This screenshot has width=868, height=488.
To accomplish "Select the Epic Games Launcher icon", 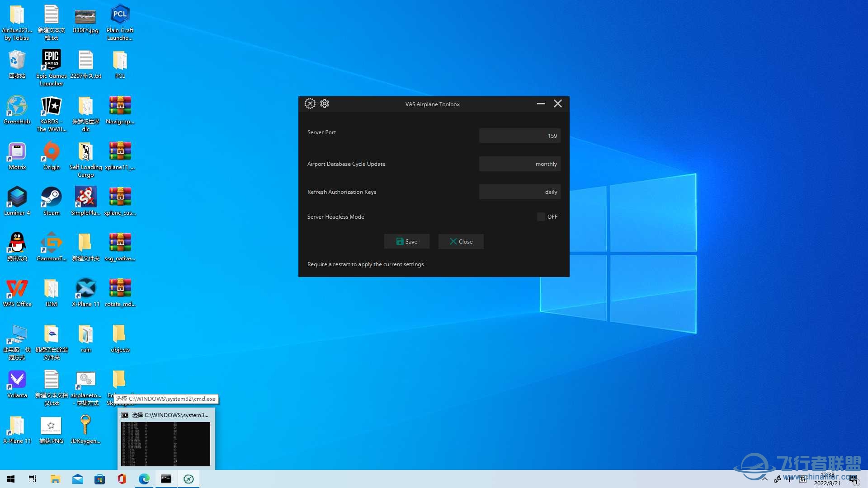I will tap(52, 68).
